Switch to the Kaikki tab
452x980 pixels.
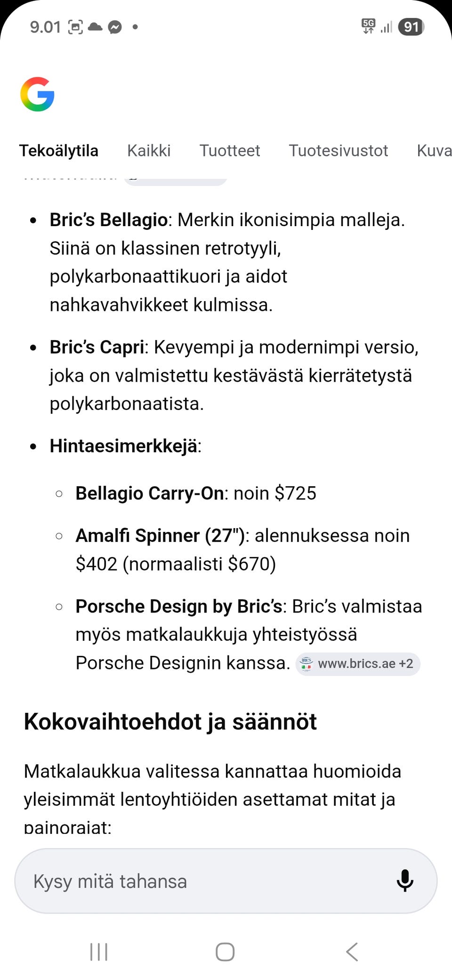coord(149,150)
